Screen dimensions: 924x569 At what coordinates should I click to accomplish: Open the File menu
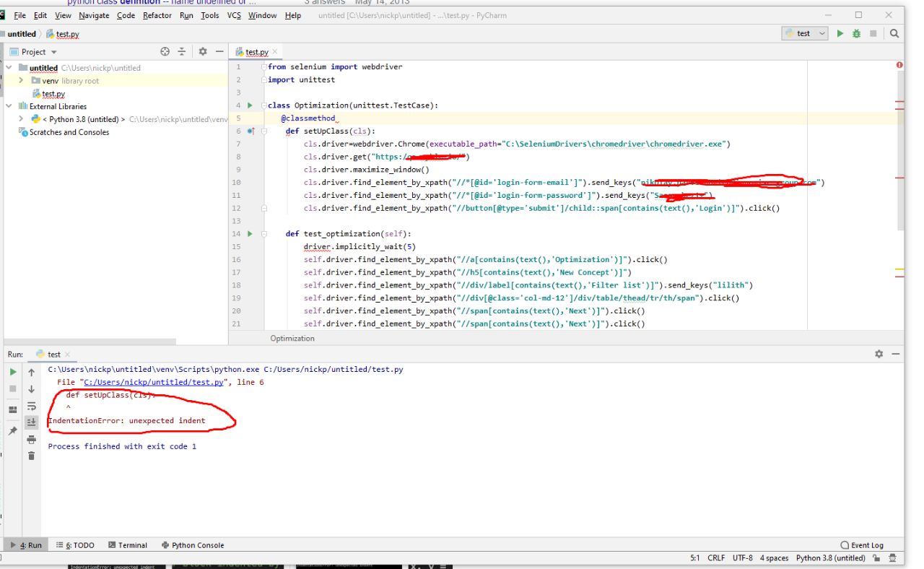pyautogui.click(x=19, y=15)
